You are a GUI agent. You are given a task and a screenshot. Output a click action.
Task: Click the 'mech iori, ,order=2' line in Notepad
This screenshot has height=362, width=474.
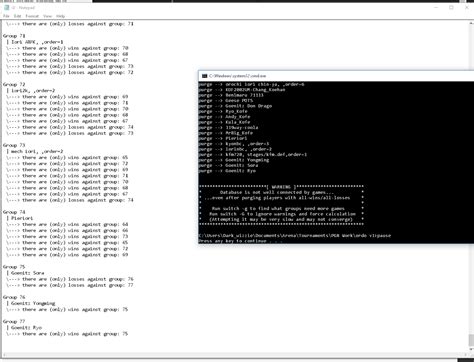coord(35,151)
